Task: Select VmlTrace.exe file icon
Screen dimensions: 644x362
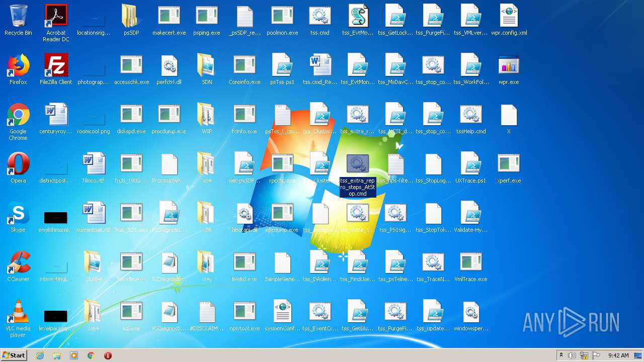Action: [x=471, y=263]
